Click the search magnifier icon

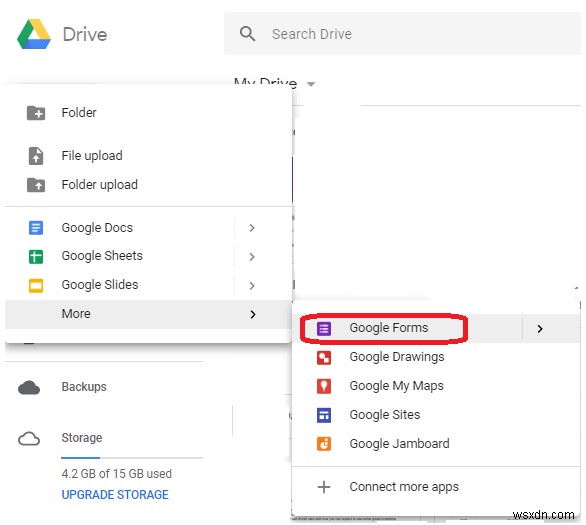point(247,34)
